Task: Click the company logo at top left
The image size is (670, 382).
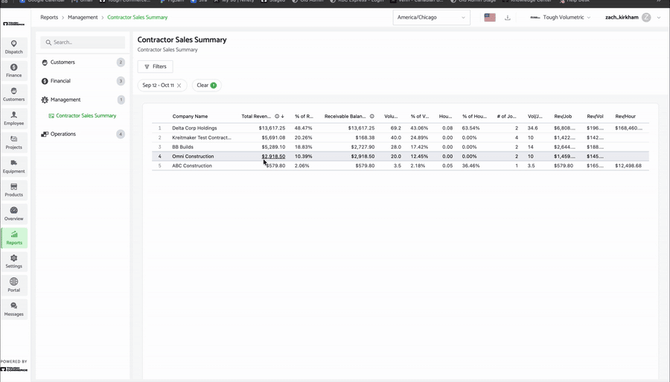Action: pyautogui.click(x=14, y=24)
